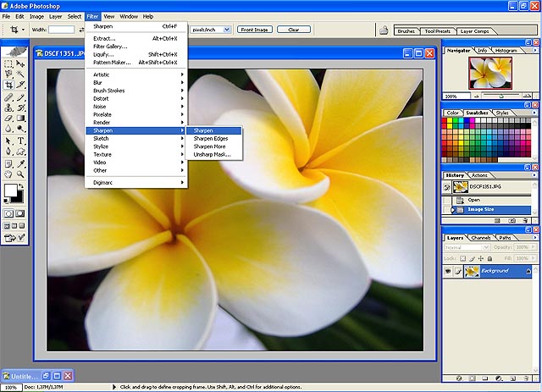Select the Move tool
542x392 pixels.
click(x=20, y=63)
